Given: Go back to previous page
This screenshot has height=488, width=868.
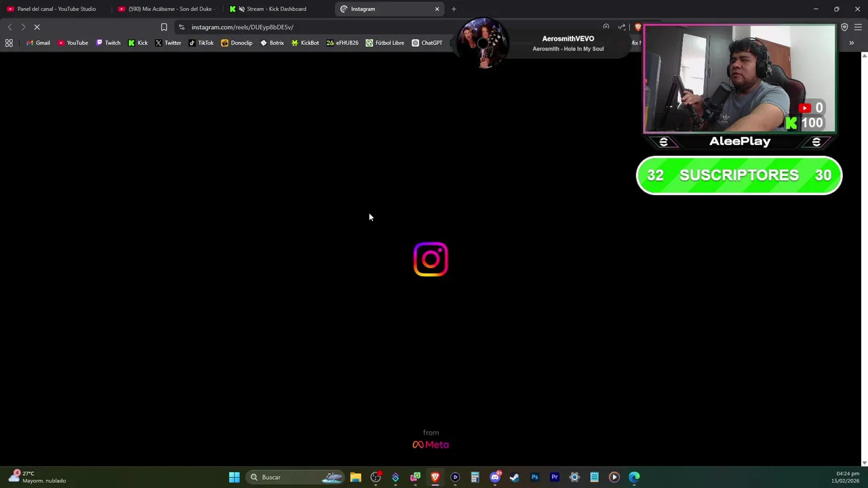Looking at the screenshot, I should [x=9, y=27].
